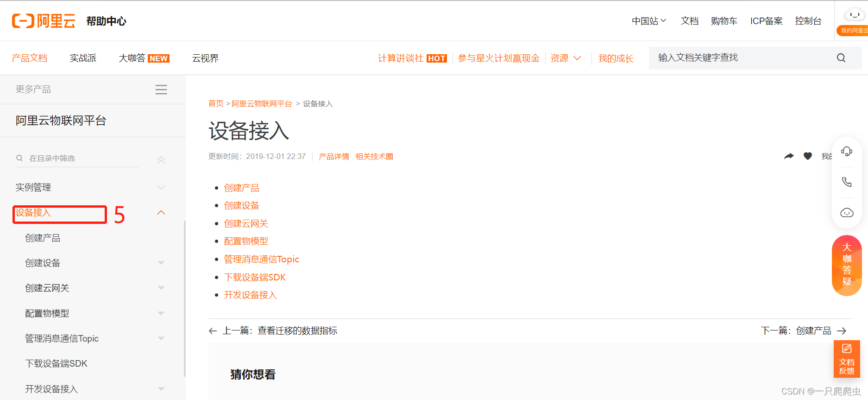Viewport: 868px width, 400px height.
Task: Select 配置物模型 in the sidebar tree
Action: click(x=47, y=313)
